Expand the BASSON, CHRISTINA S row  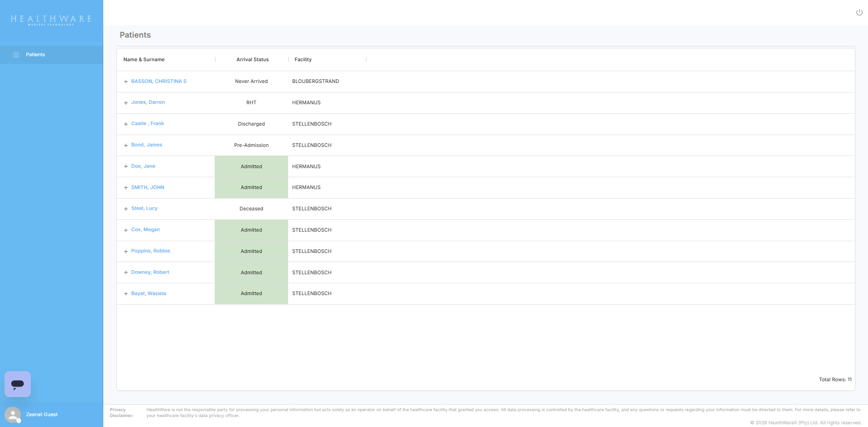click(126, 82)
